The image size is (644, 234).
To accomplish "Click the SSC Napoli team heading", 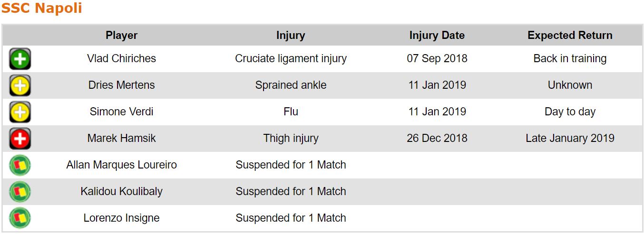I will pos(42,8).
